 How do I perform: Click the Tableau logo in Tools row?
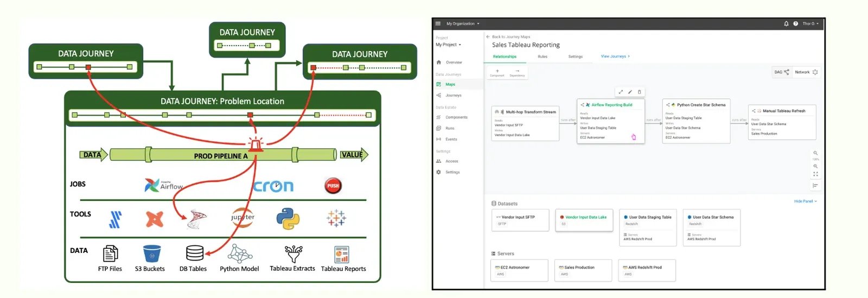pyautogui.click(x=336, y=218)
